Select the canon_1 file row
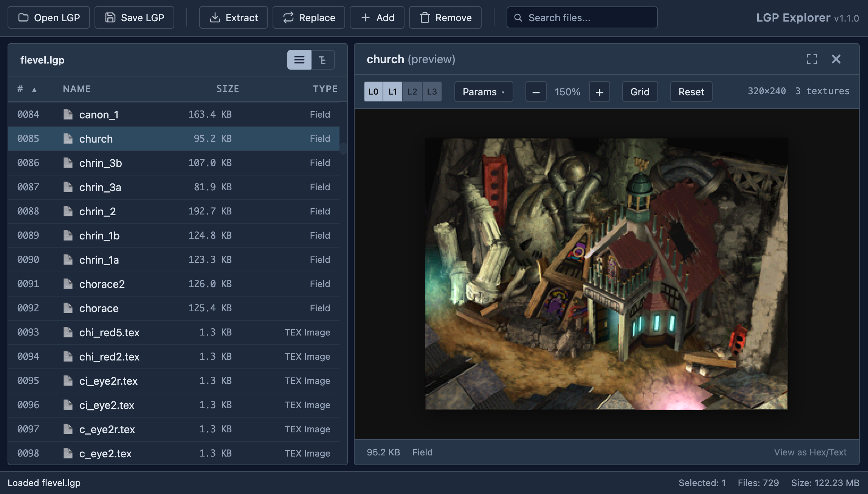Image resolution: width=868 pixels, height=494 pixels. (x=174, y=114)
